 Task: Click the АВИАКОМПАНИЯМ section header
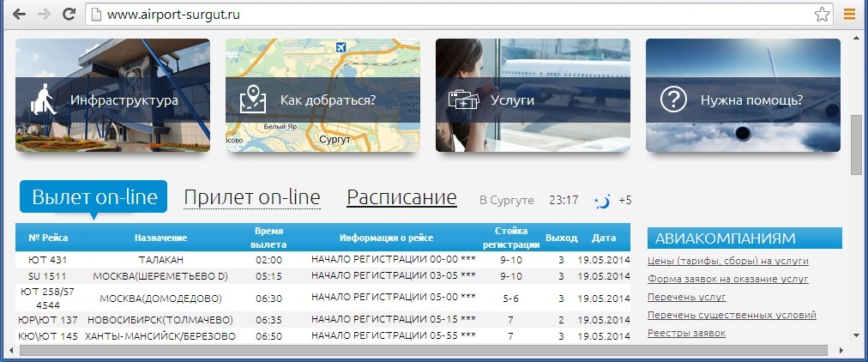pos(744,238)
